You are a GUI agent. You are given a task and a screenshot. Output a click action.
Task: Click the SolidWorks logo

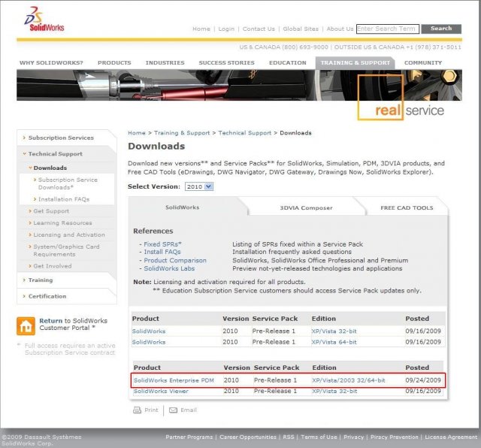coord(44,20)
